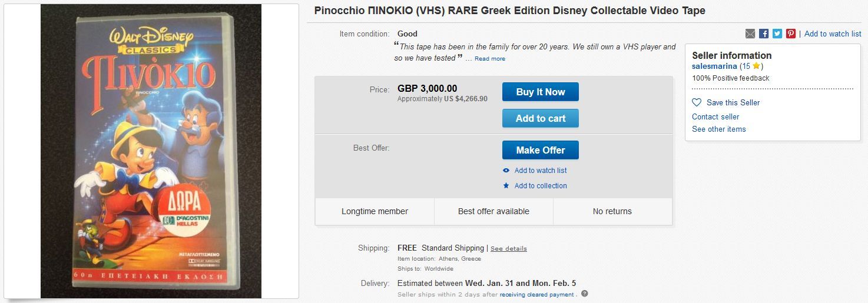Expand shipping See details link

point(509,249)
